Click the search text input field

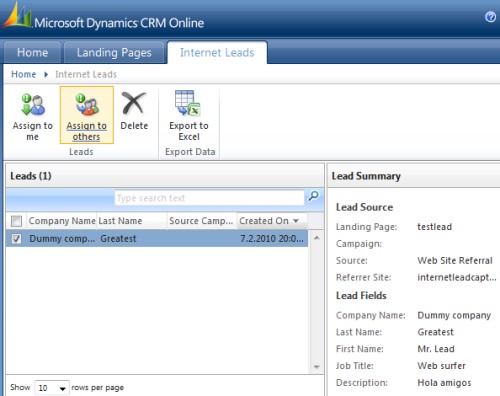(209, 198)
